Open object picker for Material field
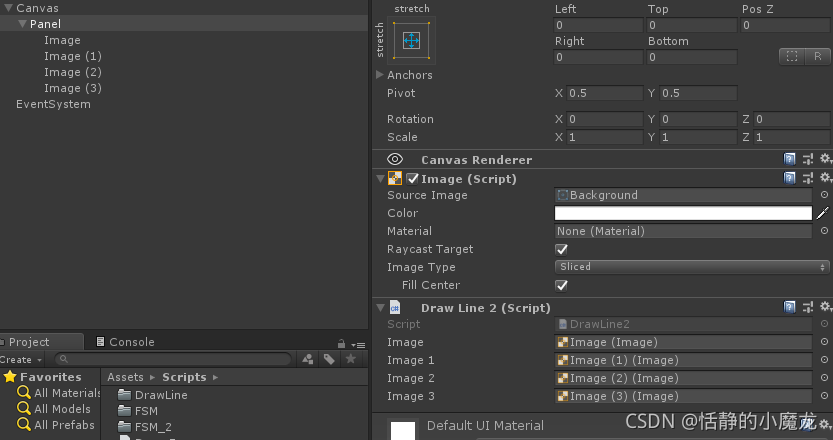This screenshot has width=833, height=440. click(x=824, y=231)
